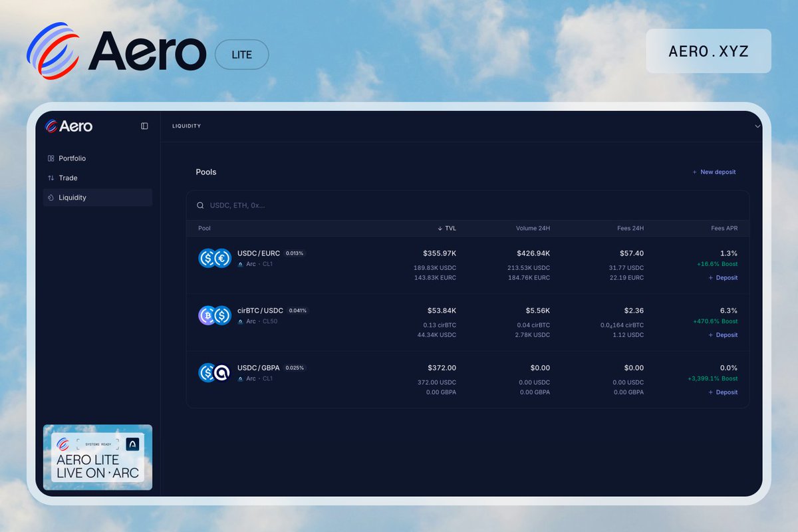This screenshot has height=532, width=798.
Task: Deposit into the USDC/GBPA pool
Action: tap(723, 392)
